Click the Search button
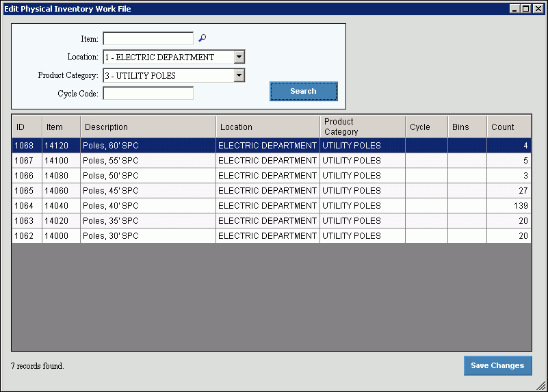This screenshot has height=392, width=548. point(303,92)
